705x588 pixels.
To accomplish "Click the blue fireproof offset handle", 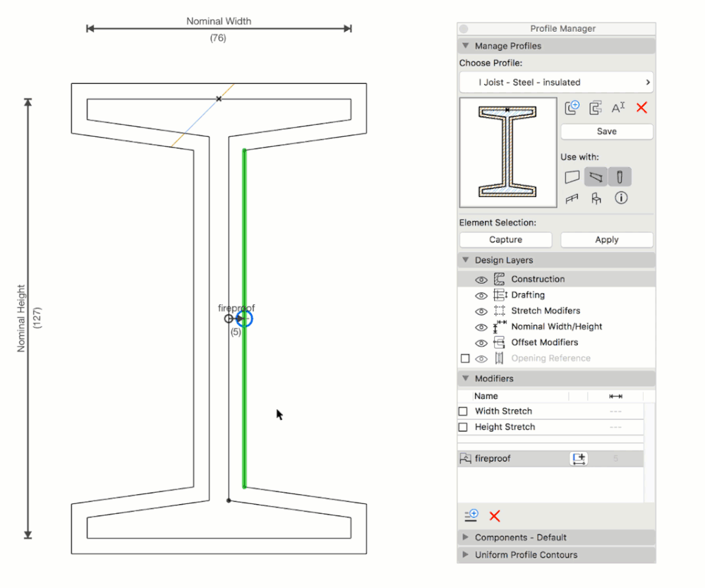I will tap(245, 319).
